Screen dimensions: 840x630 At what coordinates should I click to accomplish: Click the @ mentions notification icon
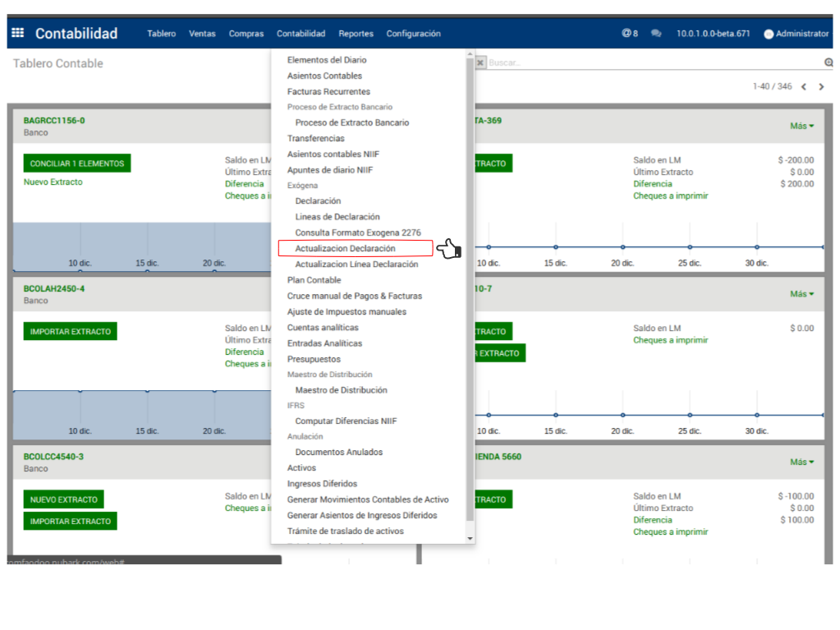click(629, 34)
